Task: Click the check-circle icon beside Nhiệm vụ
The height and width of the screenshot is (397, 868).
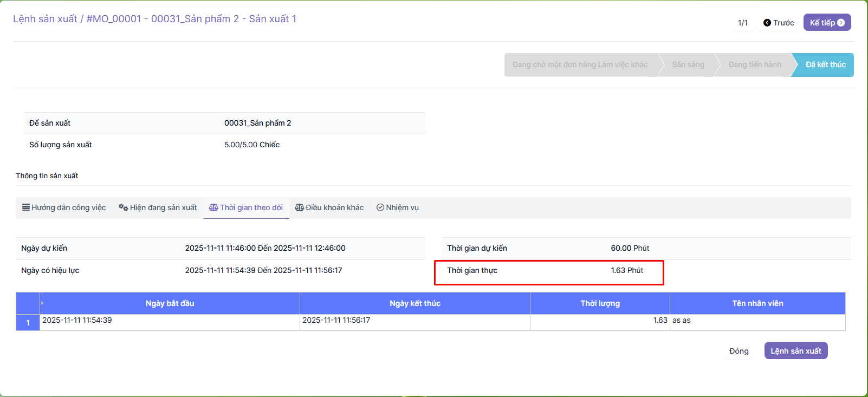Action: (x=380, y=207)
